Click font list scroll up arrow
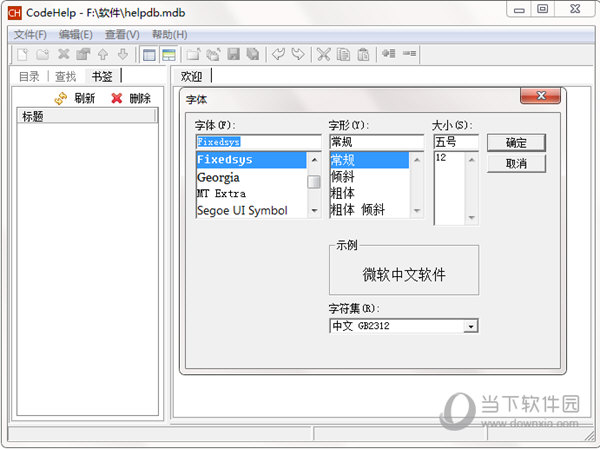This screenshot has height=449, width=600. point(315,159)
